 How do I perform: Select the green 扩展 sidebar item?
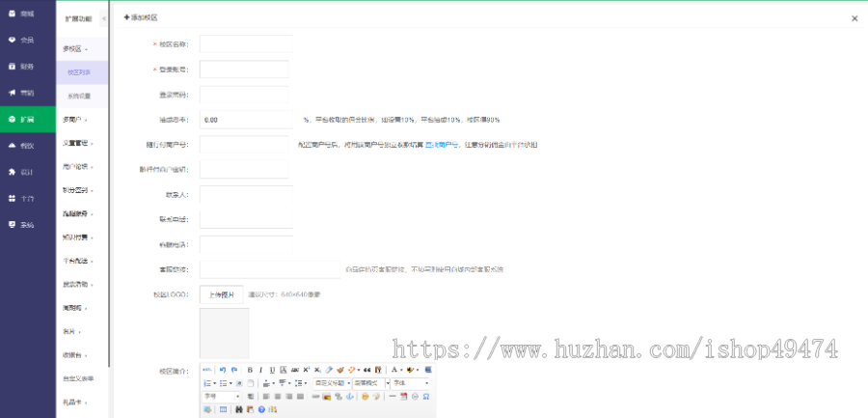click(28, 119)
